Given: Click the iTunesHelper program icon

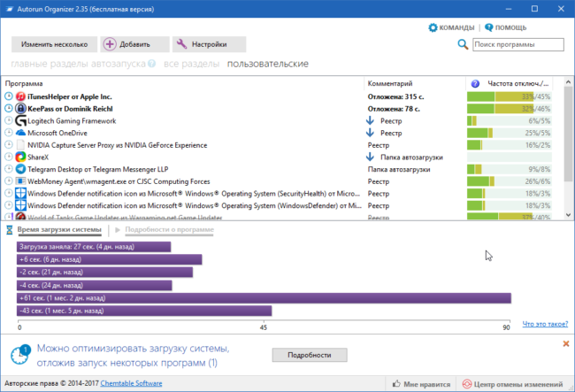Looking at the screenshot, I should (20, 96).
